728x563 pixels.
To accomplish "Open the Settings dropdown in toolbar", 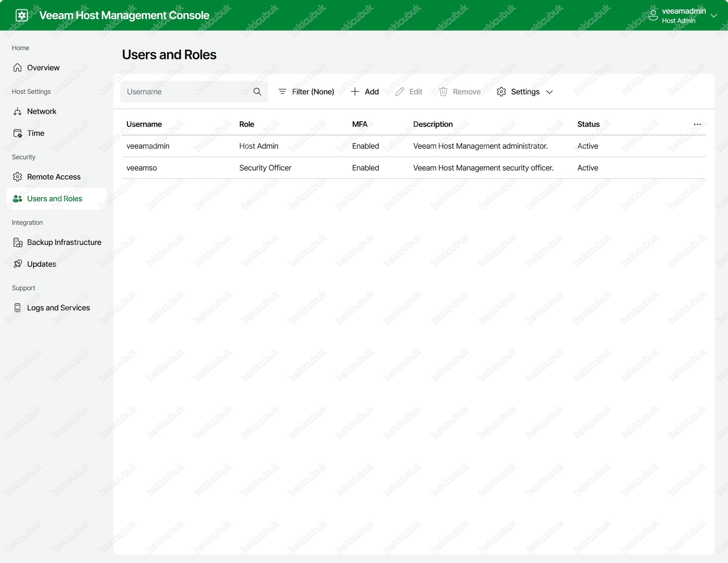I will pyautogui.click(x=525, y=92).
